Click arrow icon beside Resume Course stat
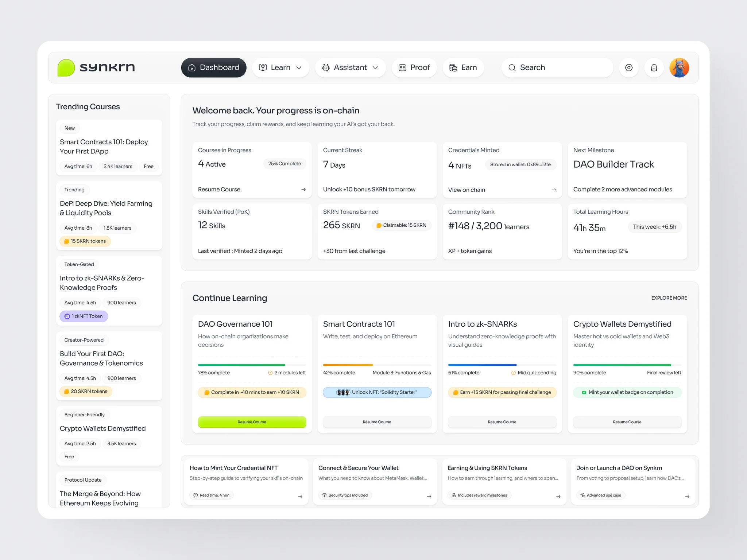The width and height of the screenshot is (747, 560). pyautogui.click(x=303, y=190)
